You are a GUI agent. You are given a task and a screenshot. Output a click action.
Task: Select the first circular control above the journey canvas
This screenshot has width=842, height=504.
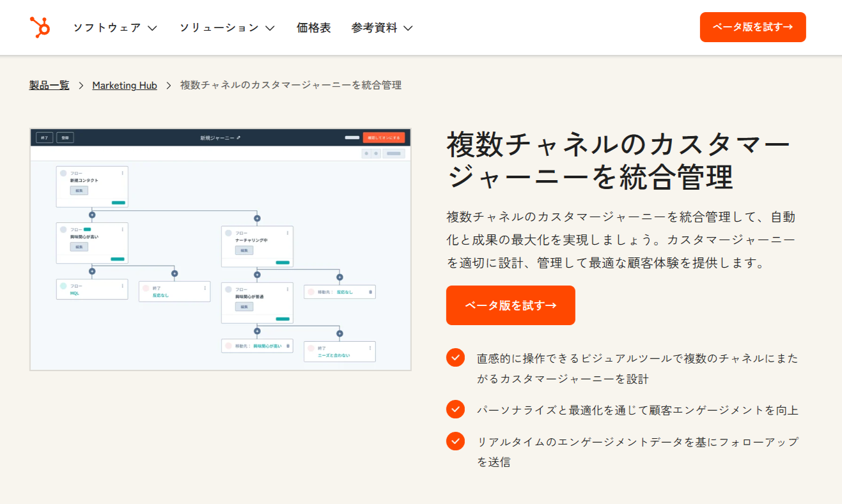point(366,153)
